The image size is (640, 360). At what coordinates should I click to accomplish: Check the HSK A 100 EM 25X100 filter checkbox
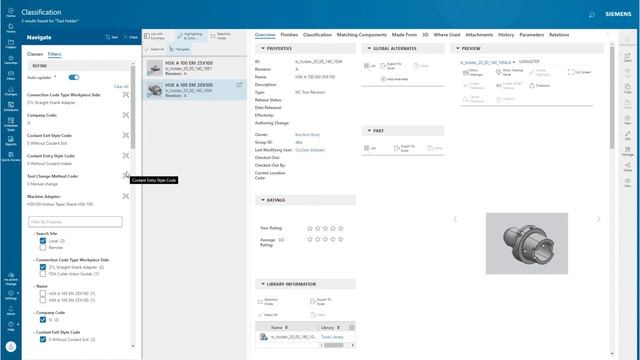click(43, 300)
